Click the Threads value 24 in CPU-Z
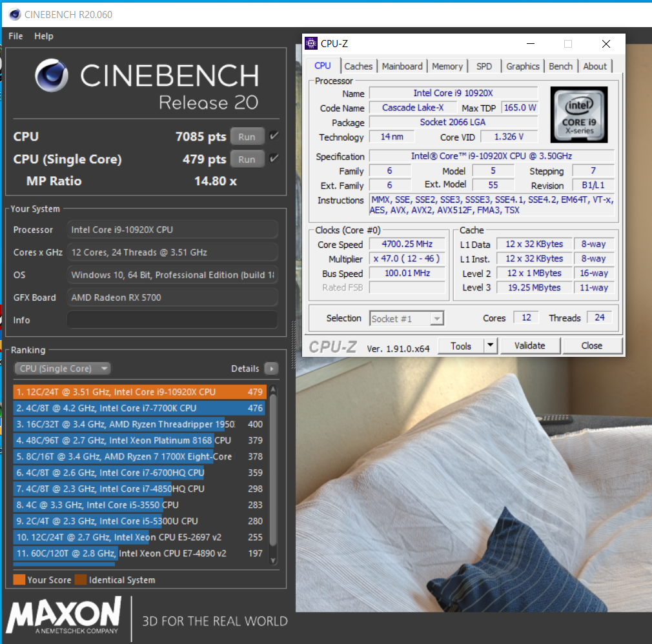The width and height of the screenshot is (652, 644). pyautogui.click(x=599, y=317)
